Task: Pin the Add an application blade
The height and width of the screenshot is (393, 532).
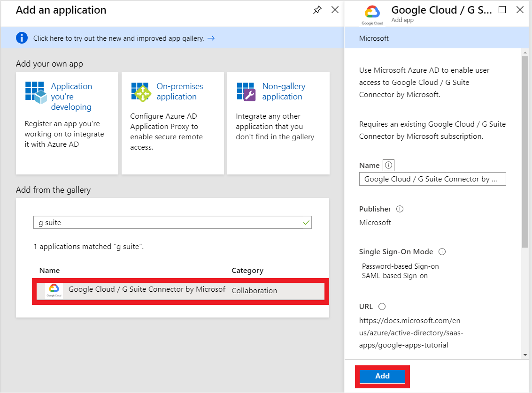Action: click(x=317, y=10)
